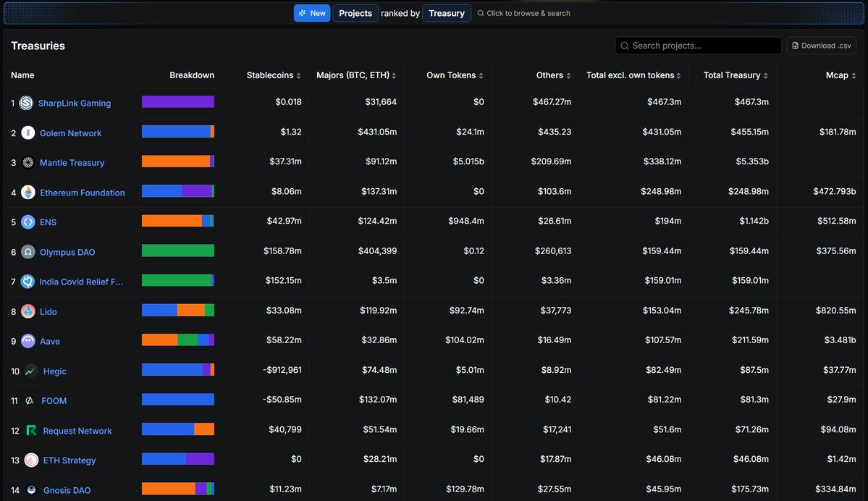Click the Gnosis DAO logo icon
The width and height of the screenshot is (868, 501).
tap(31, 490)
